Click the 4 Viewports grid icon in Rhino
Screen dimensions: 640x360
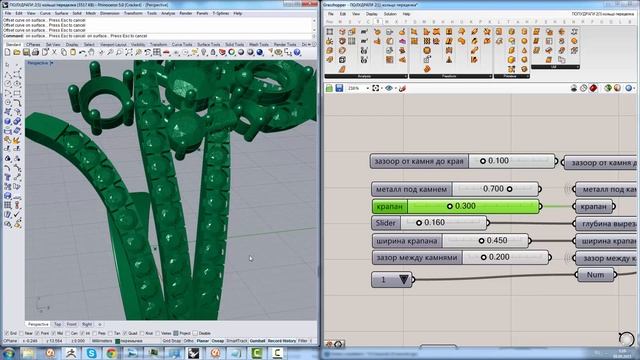point(157,52)
